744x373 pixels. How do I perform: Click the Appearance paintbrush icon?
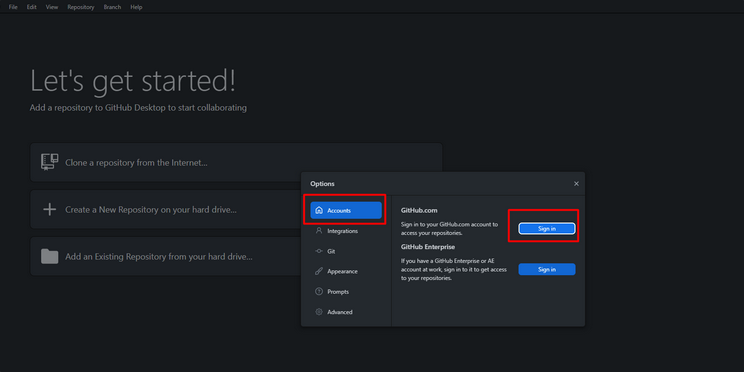pos(319,271)
